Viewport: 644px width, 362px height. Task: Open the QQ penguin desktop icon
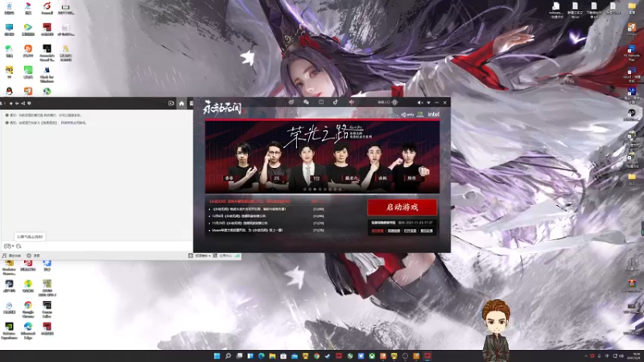tap(9, 91)
